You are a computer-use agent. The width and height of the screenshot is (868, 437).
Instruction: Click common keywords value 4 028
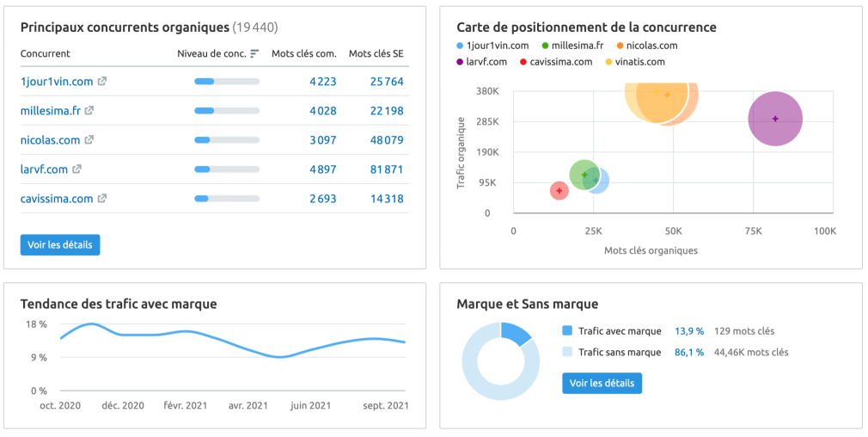[x=323, y=111]
